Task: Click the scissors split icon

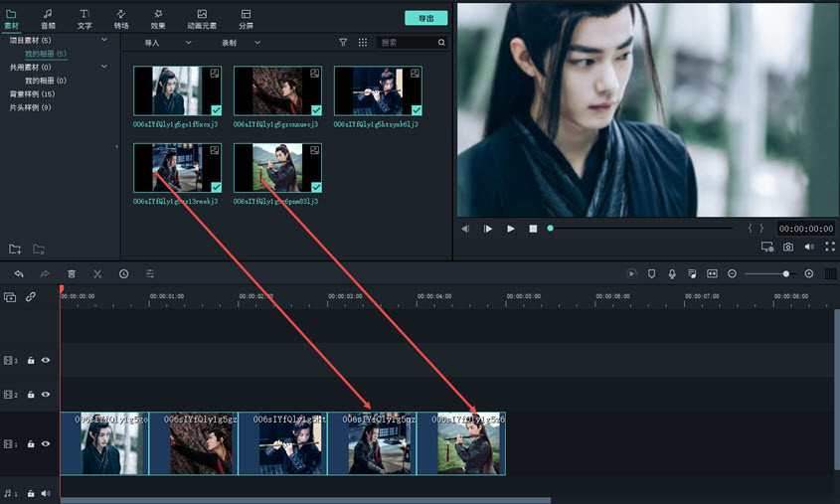Action: [x=97, y=273]
